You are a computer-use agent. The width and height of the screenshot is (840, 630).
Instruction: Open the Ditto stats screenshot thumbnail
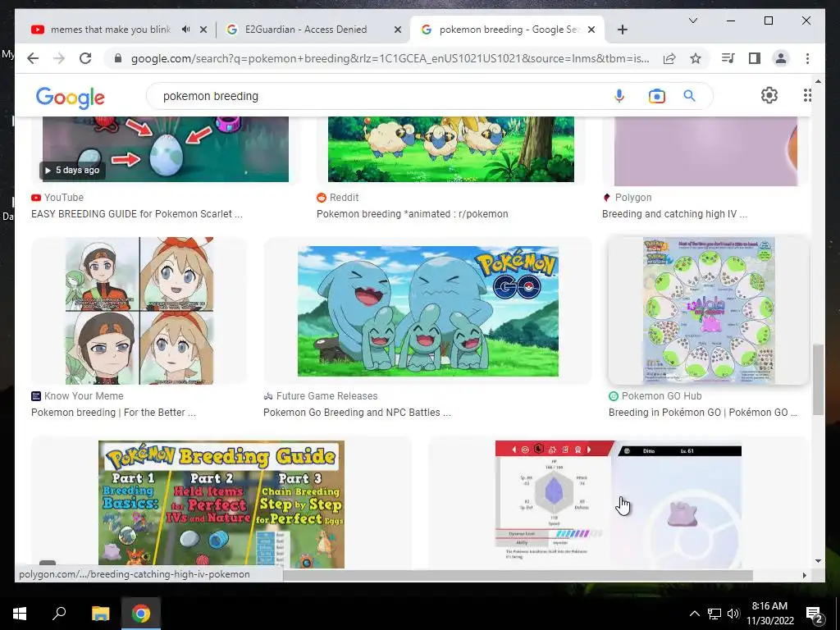click(619, 504)
